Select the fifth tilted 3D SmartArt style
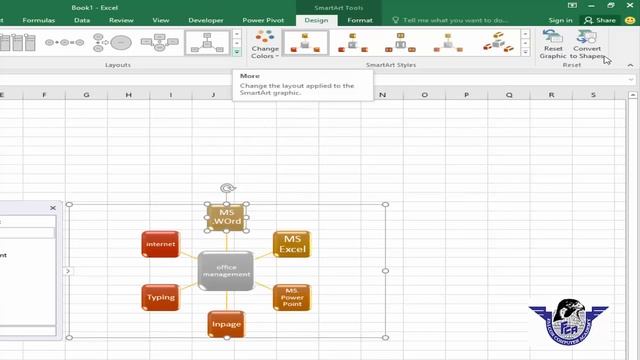640x360 pixels. pyautogui.click(x=498, y=43)
